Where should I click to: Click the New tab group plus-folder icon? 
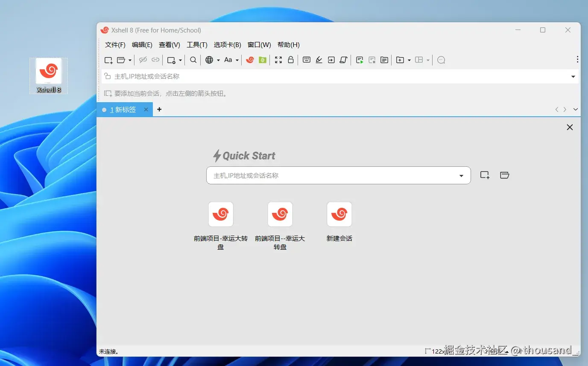point(400,60)
